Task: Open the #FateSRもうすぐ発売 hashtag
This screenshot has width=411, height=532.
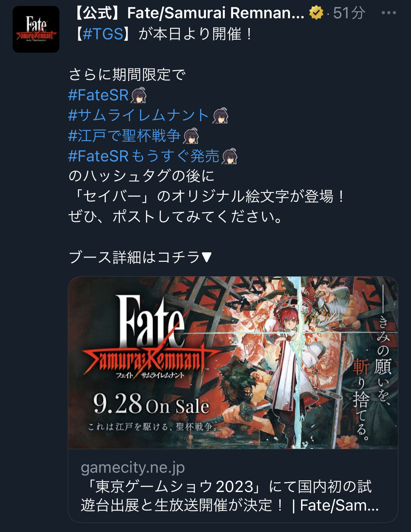Action: (x=144, y=156)
